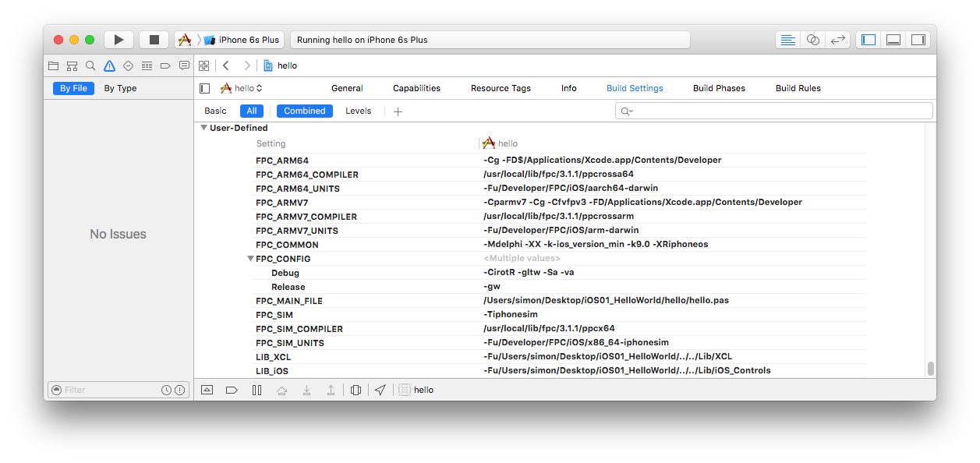Switch to the Build Phases tab
The width and height of the screenshot is (980, 463).
[719, 88]
